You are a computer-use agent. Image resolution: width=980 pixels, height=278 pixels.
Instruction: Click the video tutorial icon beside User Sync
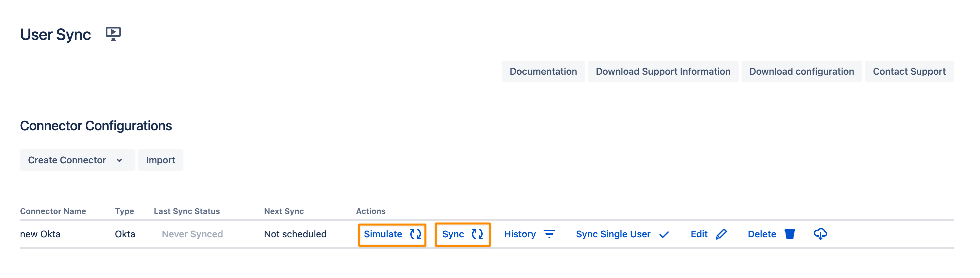pyautogui.click(x=113, y=34)
